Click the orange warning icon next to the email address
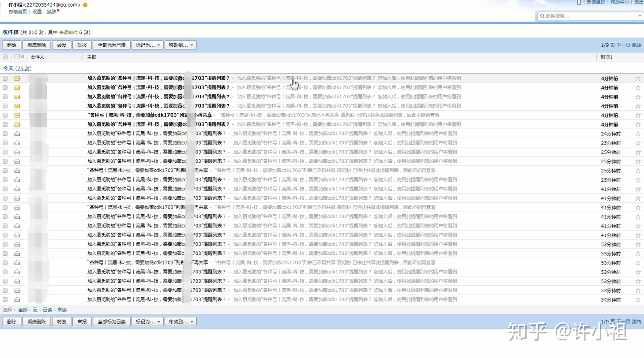Screen dimensions: 644x358 [x=85, y=5]
